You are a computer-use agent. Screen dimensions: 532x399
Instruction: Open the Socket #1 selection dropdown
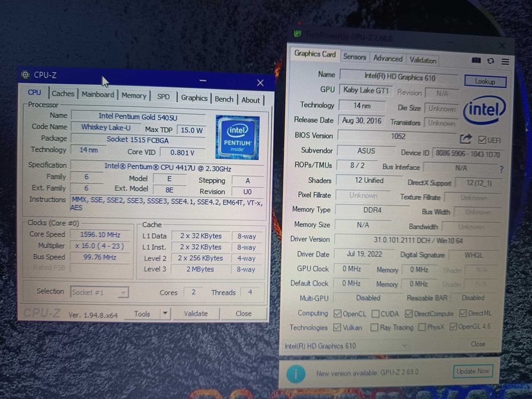pos(99,292)
